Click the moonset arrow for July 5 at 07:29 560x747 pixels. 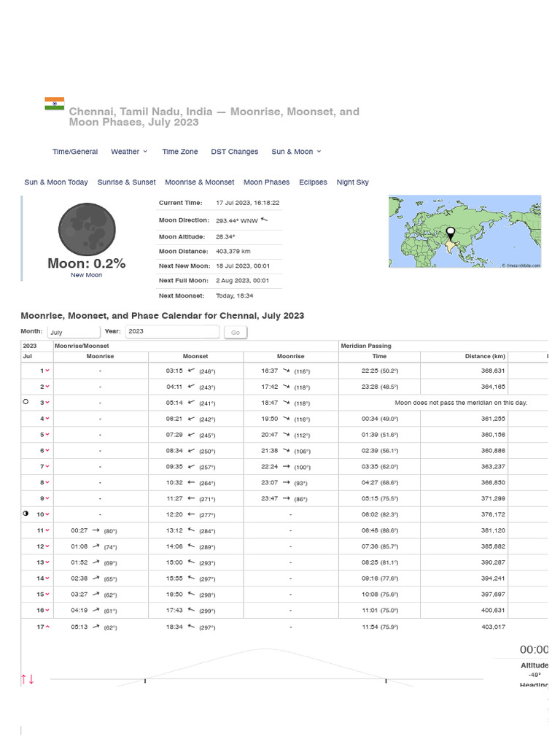(191, 435)
